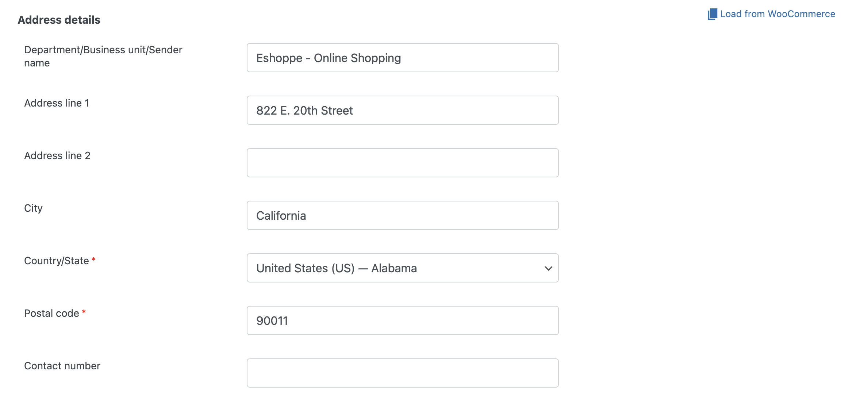Screen dimensions: 868x400
Task: Click the Country/State required field label
Action: point(56,261)
